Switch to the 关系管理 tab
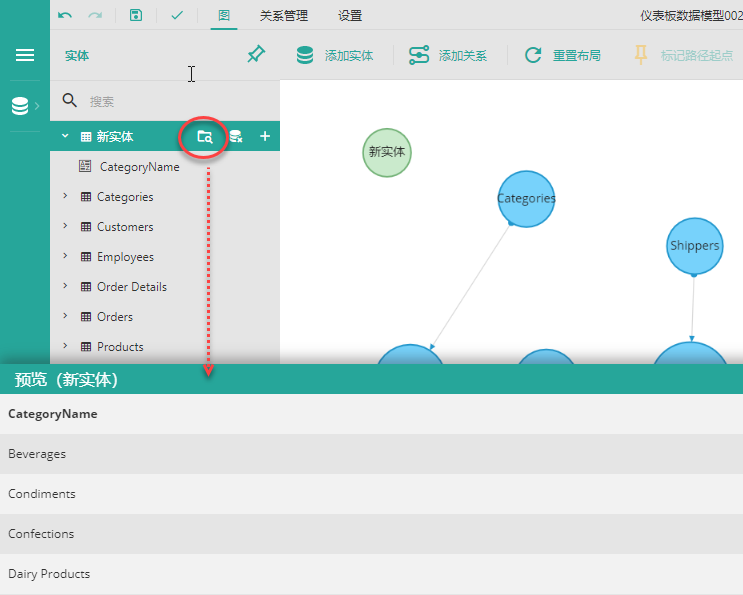743x595 pixels. pyautogui.click(x=283, y=16)
